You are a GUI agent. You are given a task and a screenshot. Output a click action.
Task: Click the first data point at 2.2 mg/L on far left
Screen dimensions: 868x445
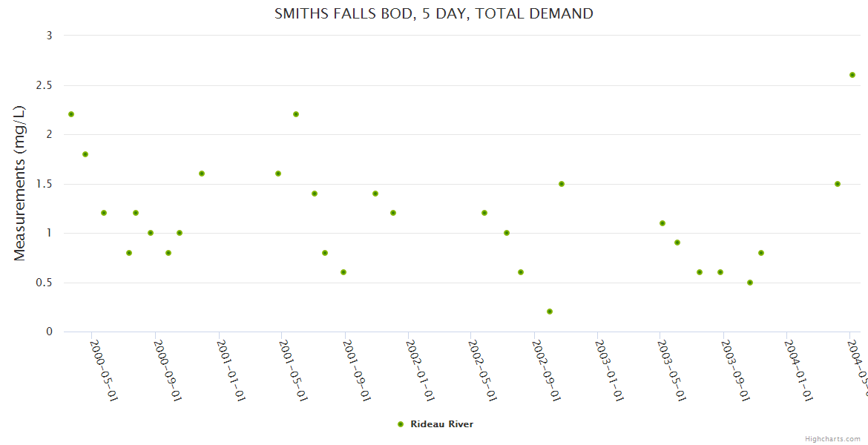(x=71, y=114)
